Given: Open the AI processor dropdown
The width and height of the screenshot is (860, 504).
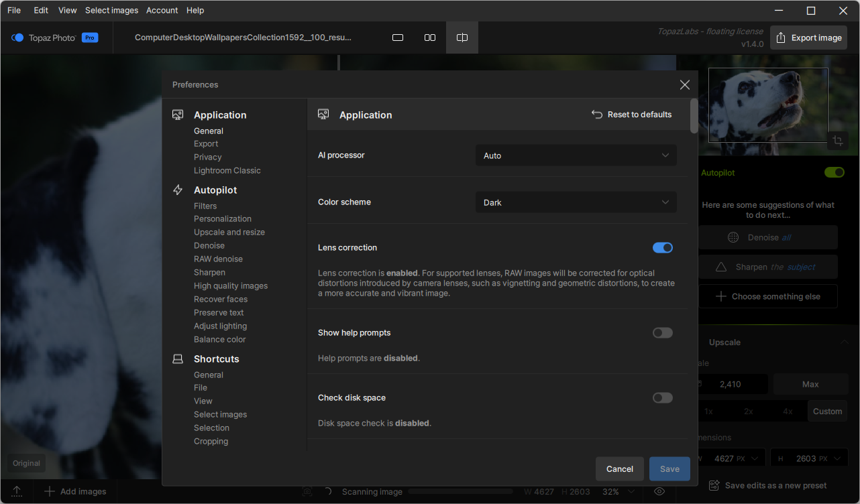Looking at the screenshot, I should (576, 155).
